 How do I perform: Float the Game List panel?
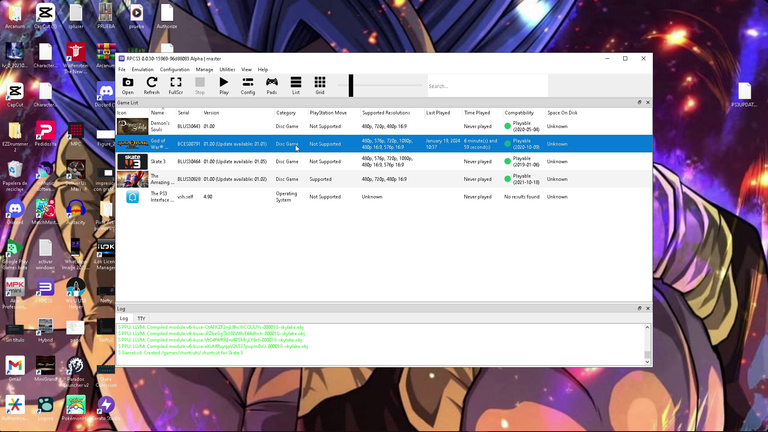(639, 102)
